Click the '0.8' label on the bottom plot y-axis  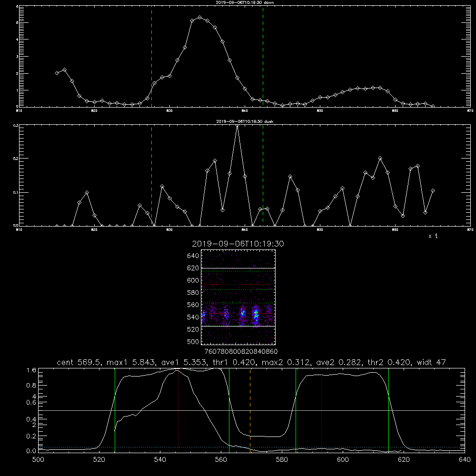(x=31, y=385)
